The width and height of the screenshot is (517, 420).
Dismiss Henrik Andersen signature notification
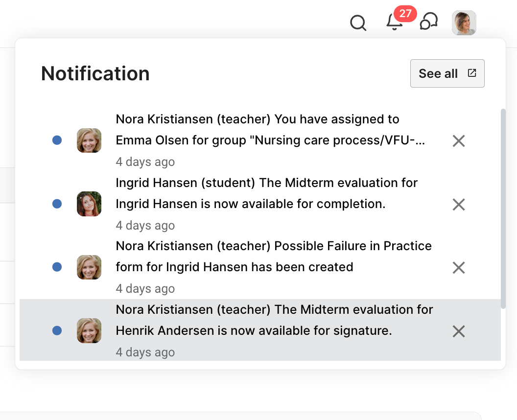point(458,331)
